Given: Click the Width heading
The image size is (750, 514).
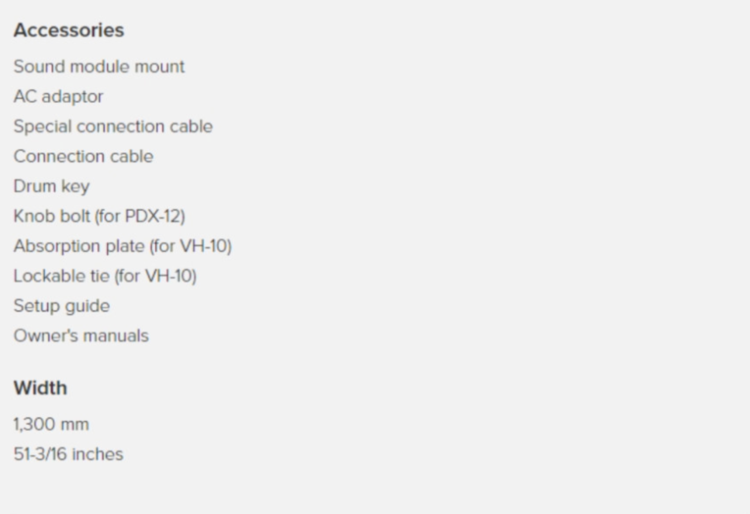Looking at the screenshot, I should tap(40, 388).
